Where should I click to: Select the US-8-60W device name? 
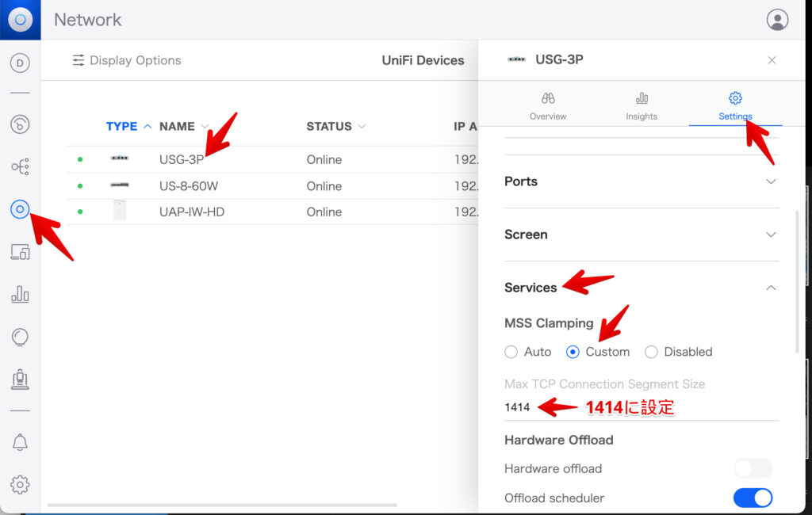(x=189, y=186)
